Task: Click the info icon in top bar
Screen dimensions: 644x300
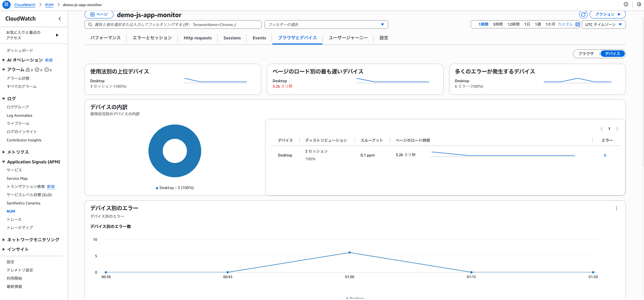Action: pyautogui.click(x=626, y=4)
